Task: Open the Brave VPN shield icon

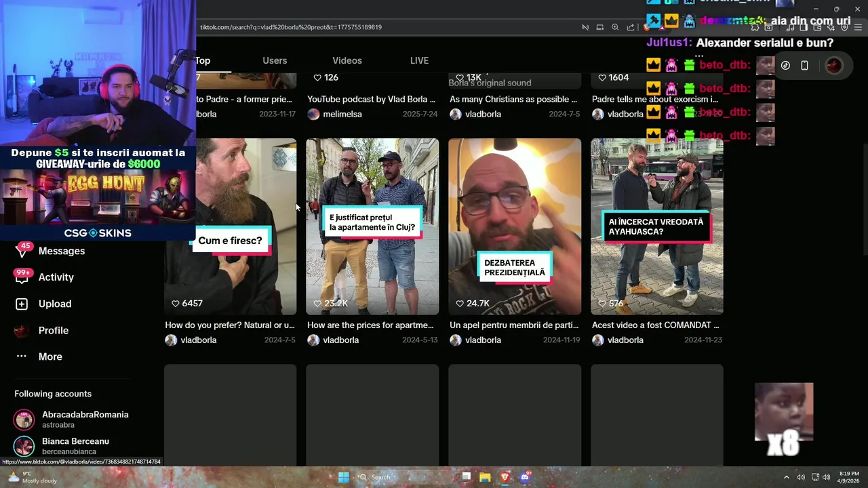Action: (845, 27)
